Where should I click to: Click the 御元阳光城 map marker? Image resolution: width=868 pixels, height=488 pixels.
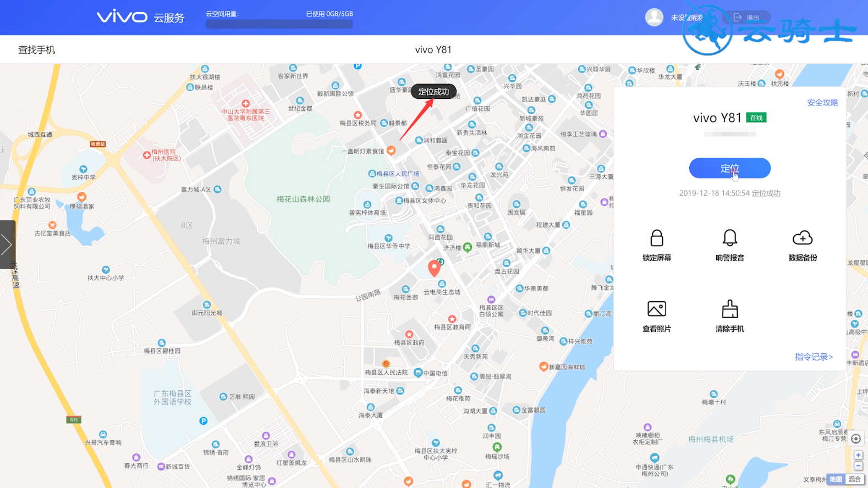click(x=207, y=305)
